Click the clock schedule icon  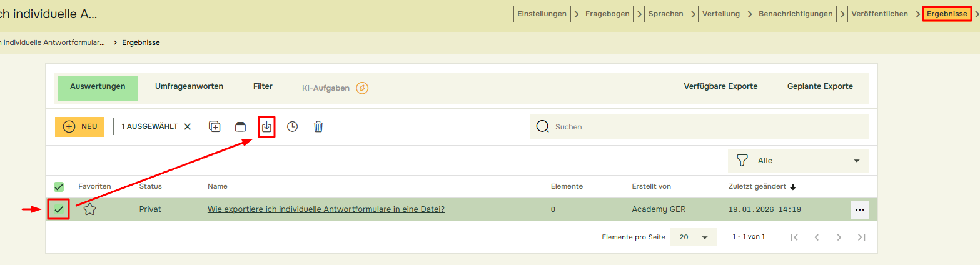click(292, 126)
